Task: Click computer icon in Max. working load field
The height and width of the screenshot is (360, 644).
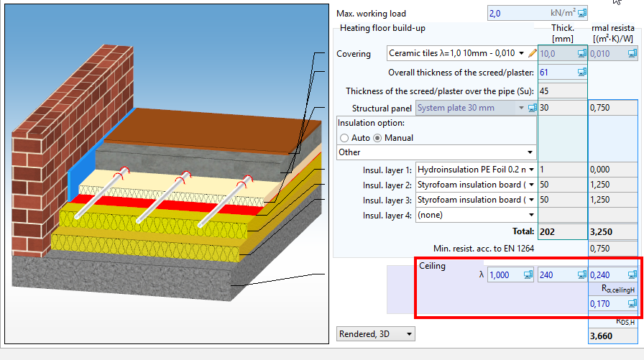Action: [582, 13]
